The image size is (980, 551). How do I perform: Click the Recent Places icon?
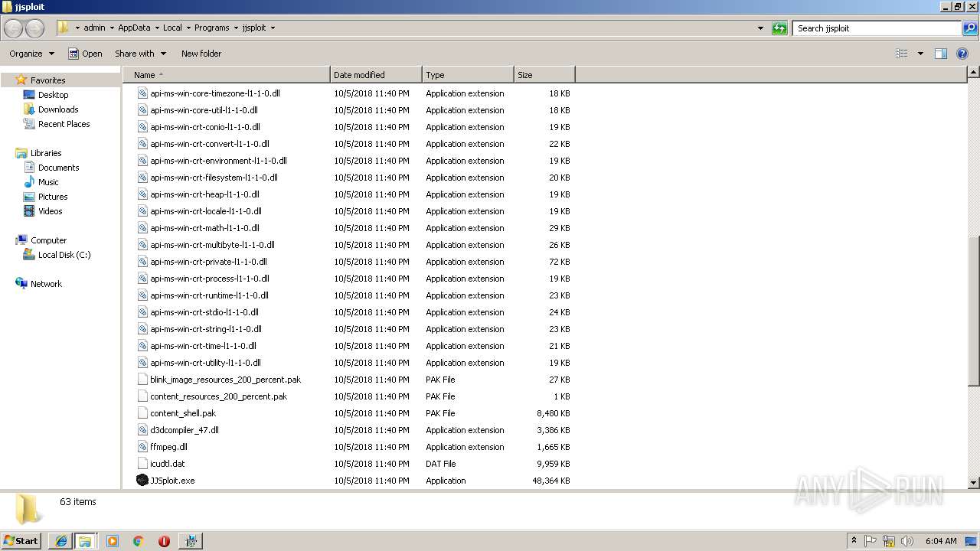coord(29,124)
